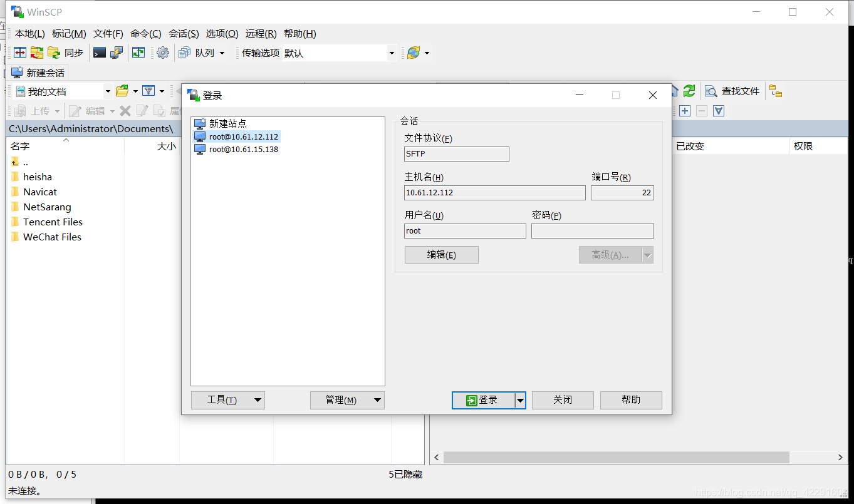This screenshot has height=504, width=854.
Task: Click the 用户名 username field
Action: click(x=466, y=231)
